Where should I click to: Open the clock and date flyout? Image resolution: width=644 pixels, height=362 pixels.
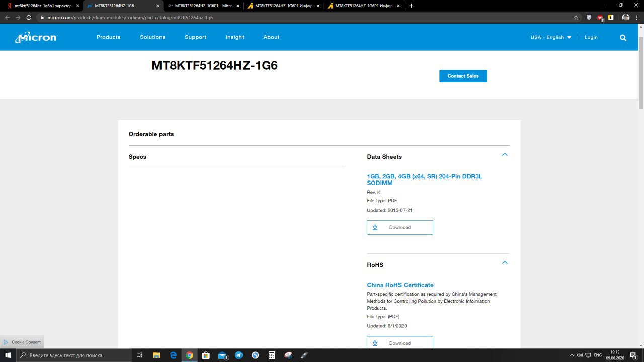point(615,355)
